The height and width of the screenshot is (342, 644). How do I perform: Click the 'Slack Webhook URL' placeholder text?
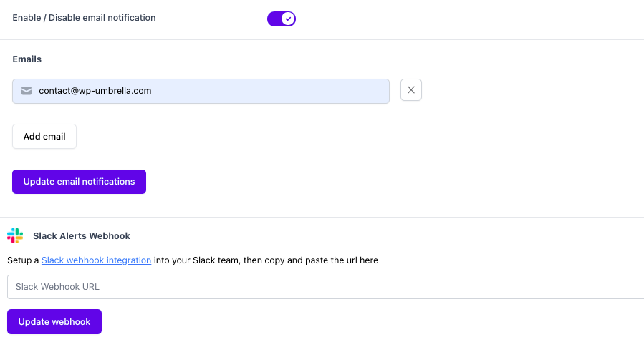coord(57,287)
